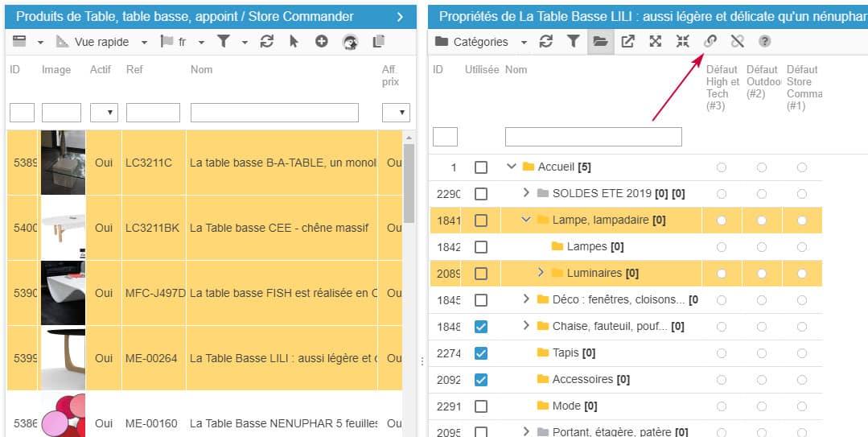868x437 pixels.
Task: Click the copy icon in products toolbar
Action: 379,42
